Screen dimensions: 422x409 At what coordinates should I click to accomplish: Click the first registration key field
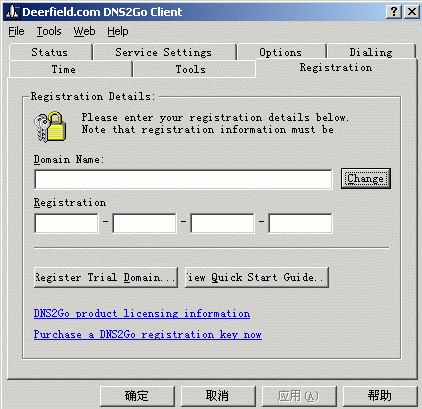[x=66, y=223]
